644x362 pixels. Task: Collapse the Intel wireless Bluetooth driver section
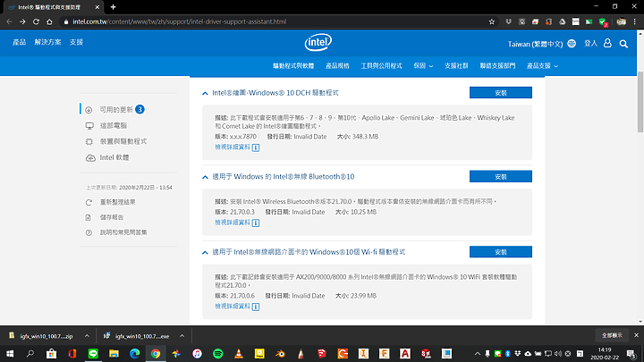(205, 177)
